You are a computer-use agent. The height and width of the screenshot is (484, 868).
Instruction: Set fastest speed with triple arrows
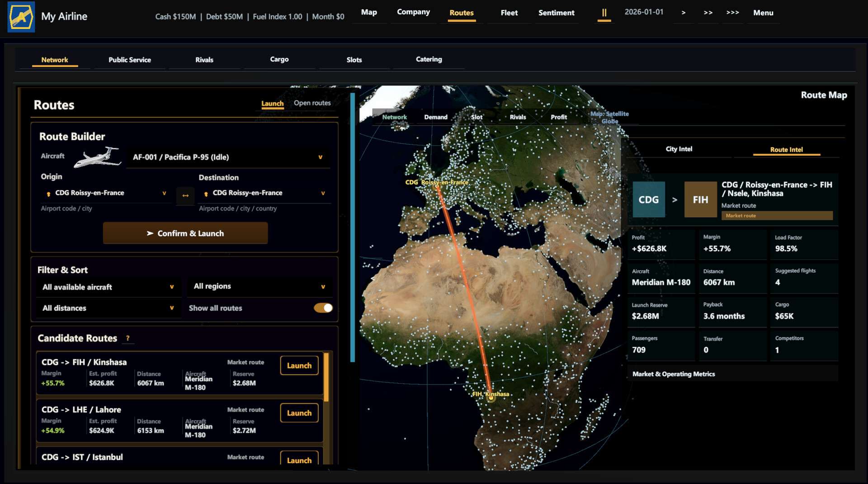click(732, 13)
